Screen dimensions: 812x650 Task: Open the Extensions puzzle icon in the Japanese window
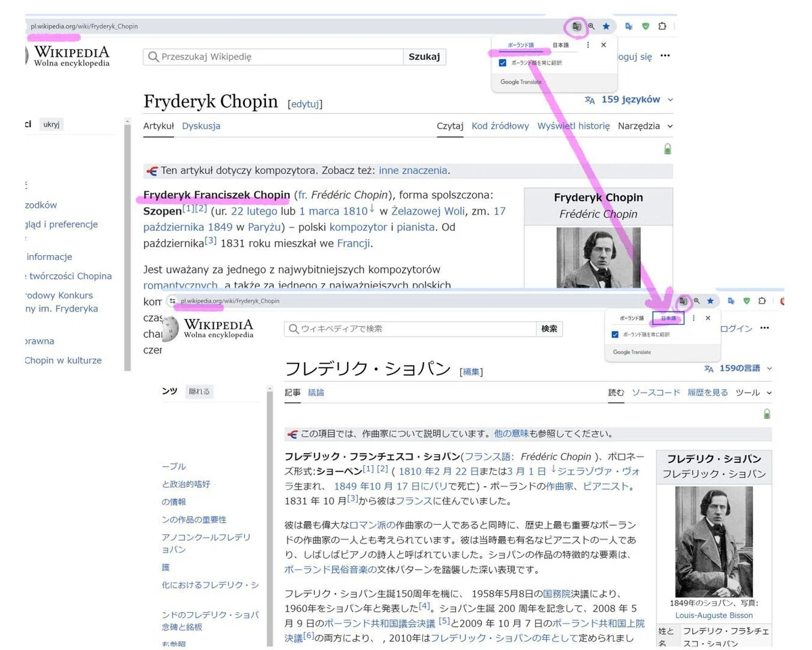(x=762, y=301)
